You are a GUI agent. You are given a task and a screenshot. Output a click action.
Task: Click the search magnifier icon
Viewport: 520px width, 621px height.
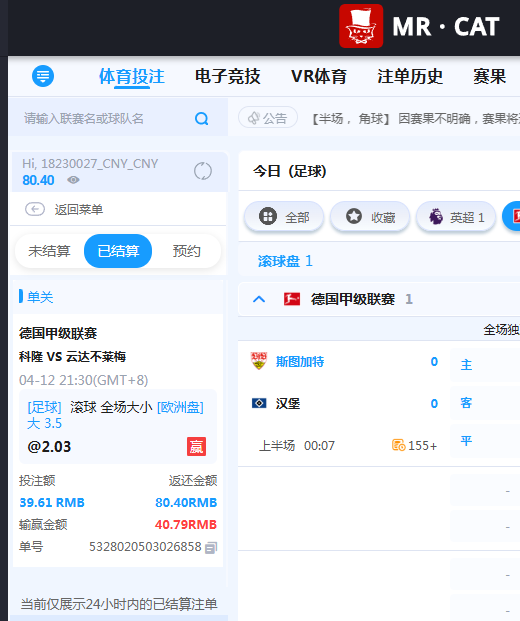click(x=202, y=118)
